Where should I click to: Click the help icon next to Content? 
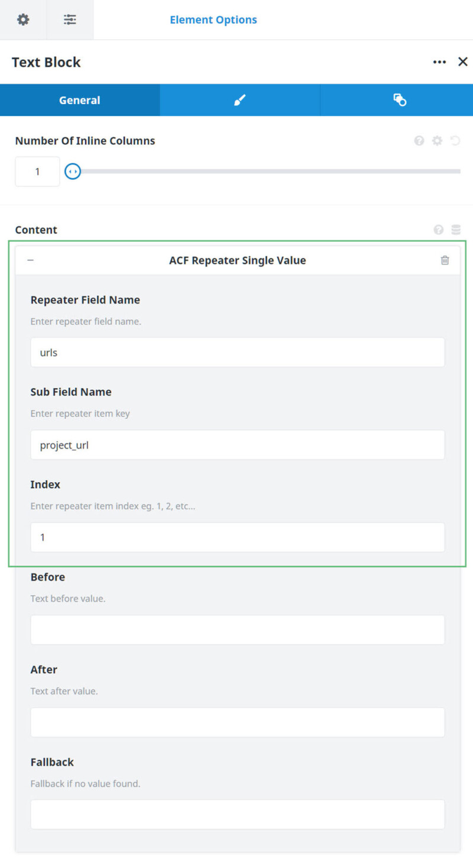438,230
